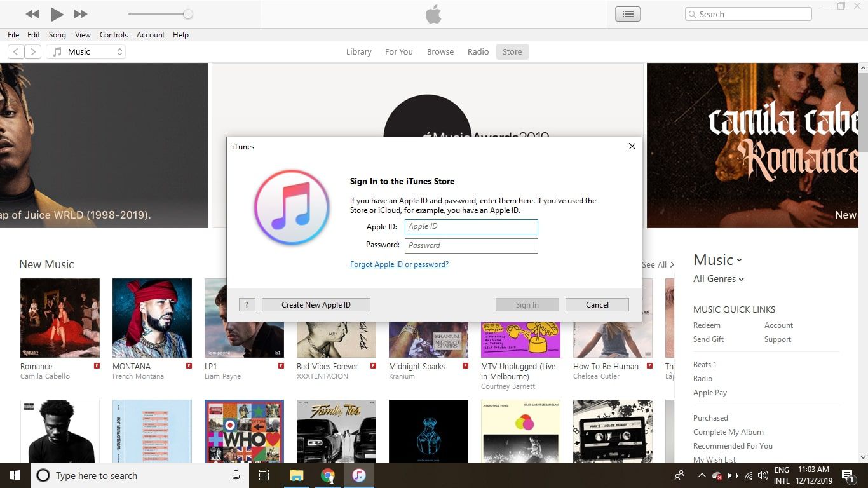Click Create New Apple ID button

click(316, 305)
